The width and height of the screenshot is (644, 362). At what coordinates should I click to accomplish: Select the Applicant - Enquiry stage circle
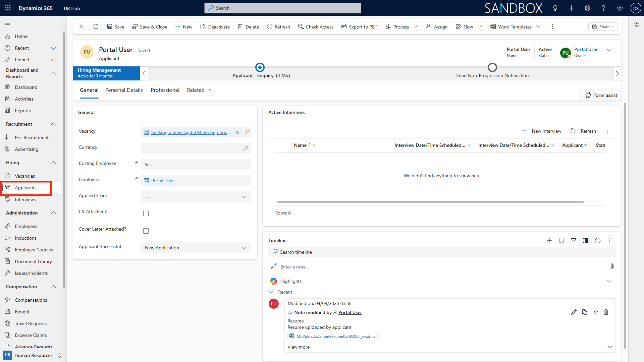(260, 67)
